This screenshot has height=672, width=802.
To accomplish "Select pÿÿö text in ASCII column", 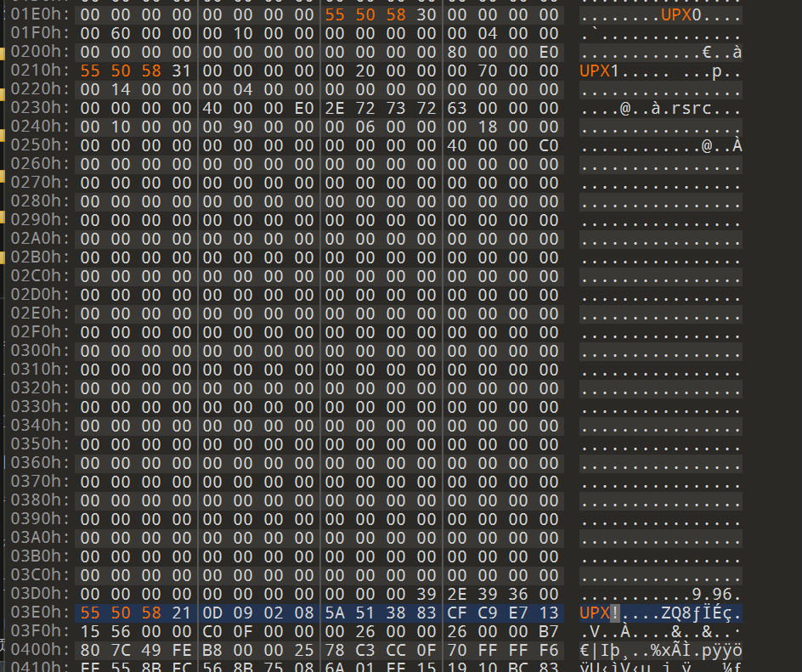I will coord(722,650).
